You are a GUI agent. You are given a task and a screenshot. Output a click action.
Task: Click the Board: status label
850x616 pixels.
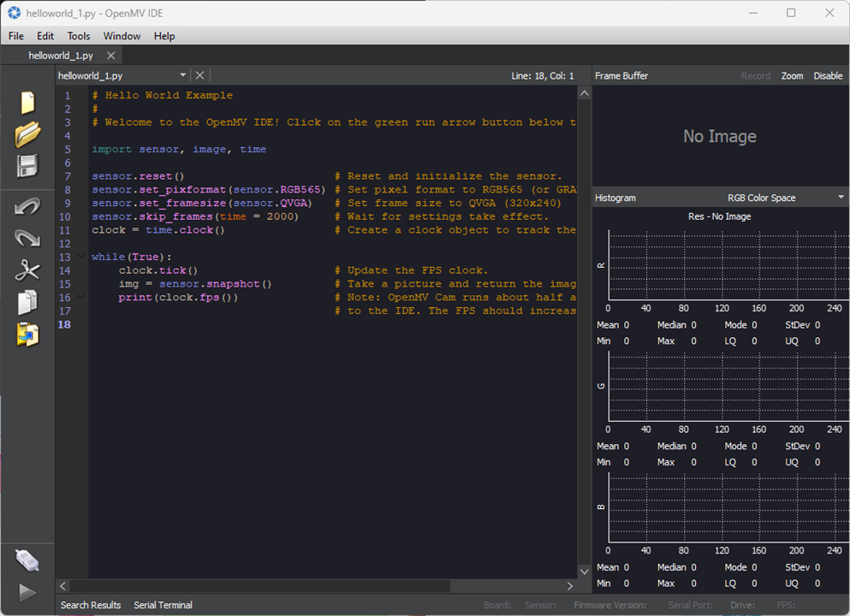coord(497,605)
